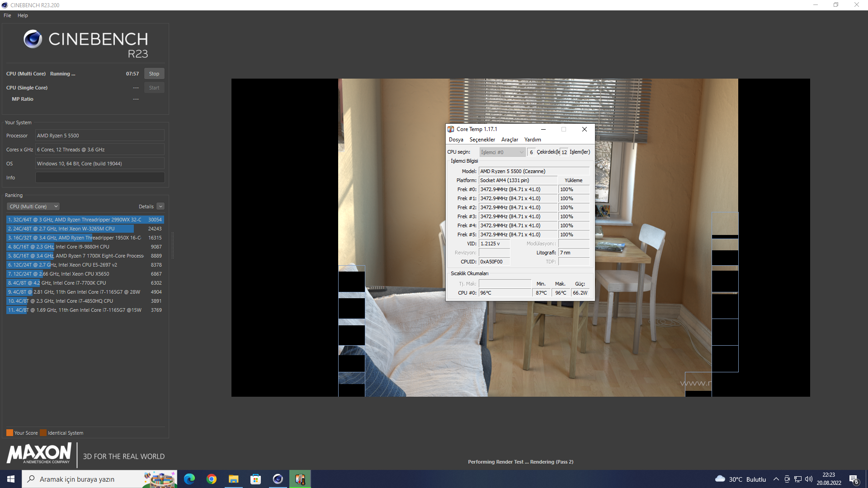Open the Seçenekler menu in Core Temp
Image resolution: width=868 pixels, height=488 pixels.
coord(482,140)
